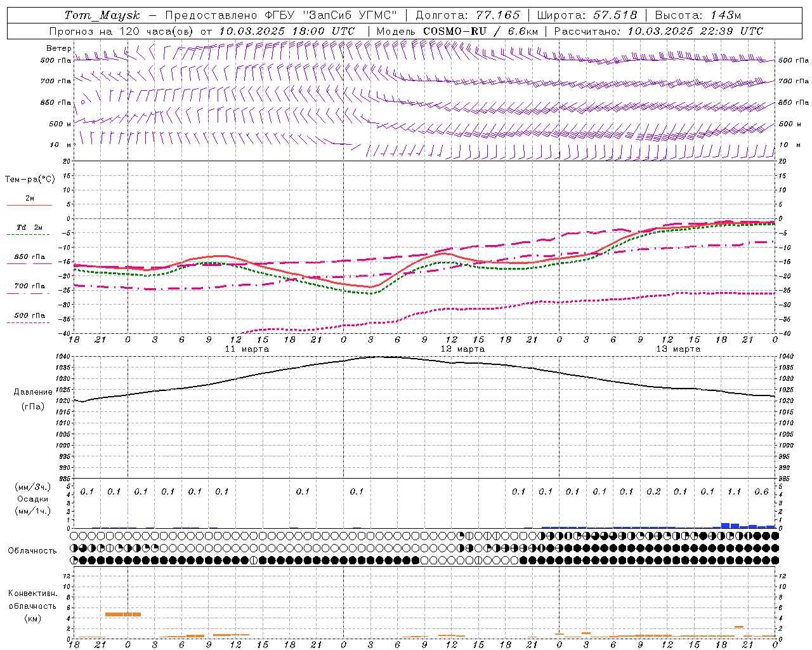This screenshot has width=812, height=650.
Task: Click the Ветер wind panel label
Action: [x=59, y=48]
